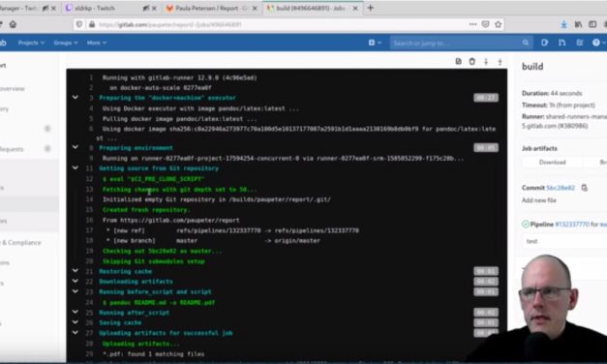Screen dimensions: 607x364
Task: Mute the sldrkp Twitch tab
Action: (x=146, y=8)
